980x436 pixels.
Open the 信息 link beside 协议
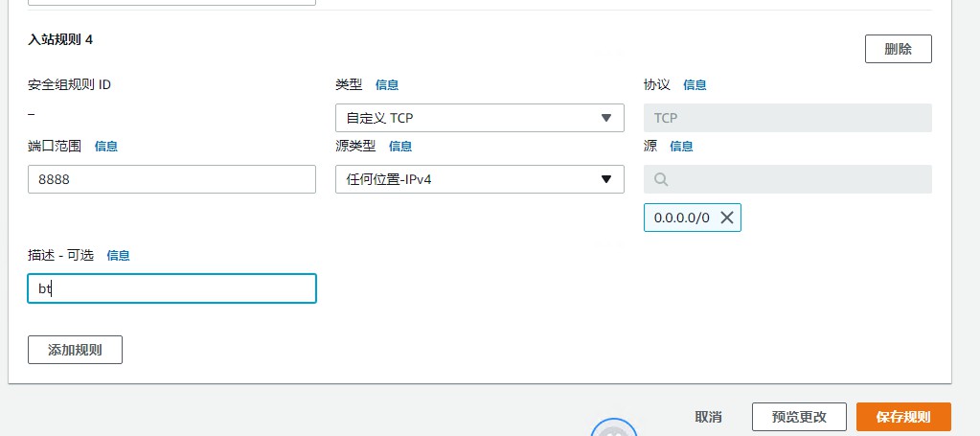(695, 84)
